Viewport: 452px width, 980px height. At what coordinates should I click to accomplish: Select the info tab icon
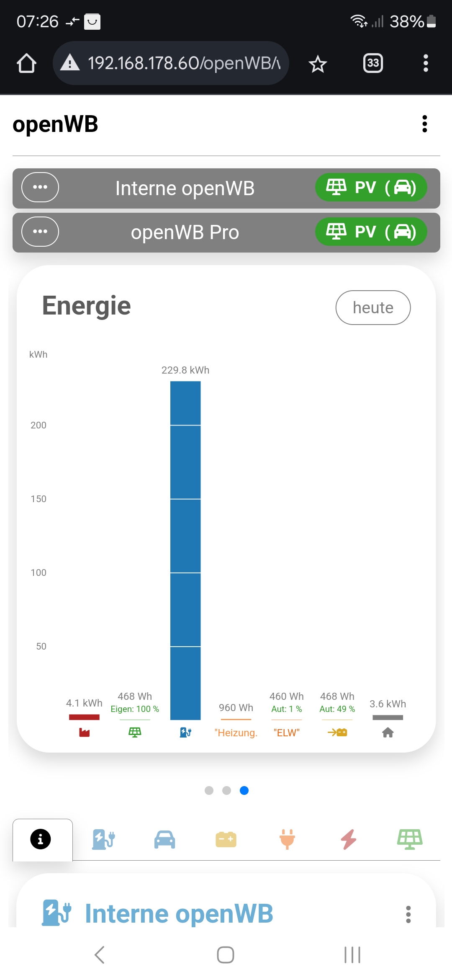[41, 839]
